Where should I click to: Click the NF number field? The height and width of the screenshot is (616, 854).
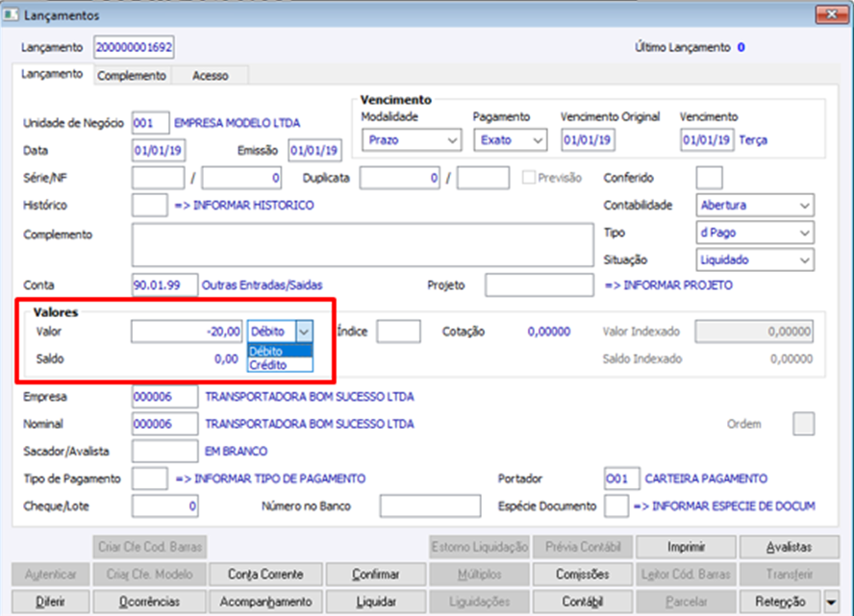click(241, 178)
